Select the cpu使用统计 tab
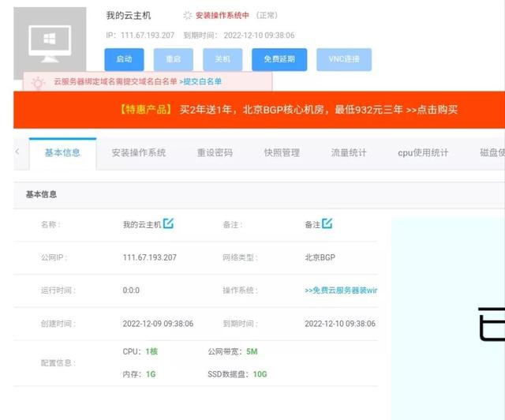Viewport: 505px width, 420px height. [423, 153]
